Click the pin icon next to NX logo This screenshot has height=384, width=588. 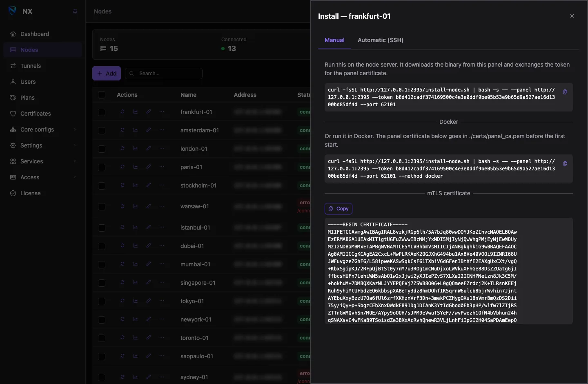click(x=75, y=11)
